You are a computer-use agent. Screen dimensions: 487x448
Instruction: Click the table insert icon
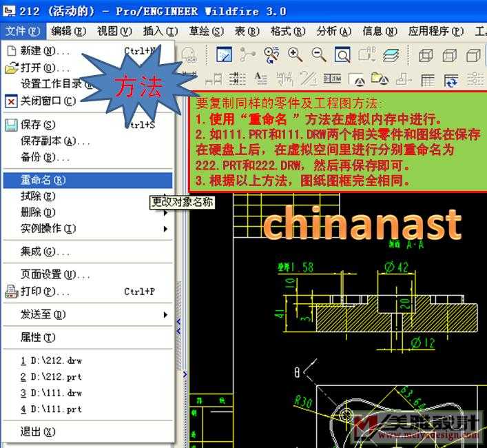pos(428,80)
